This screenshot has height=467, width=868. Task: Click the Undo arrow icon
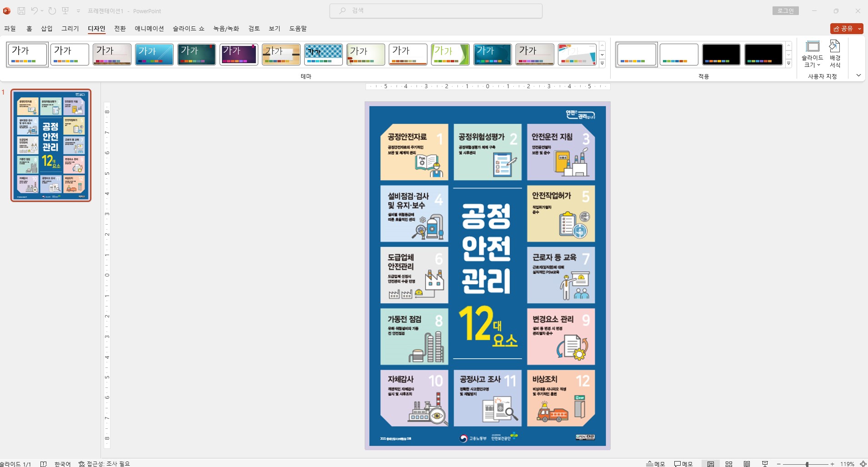point(34,10)
